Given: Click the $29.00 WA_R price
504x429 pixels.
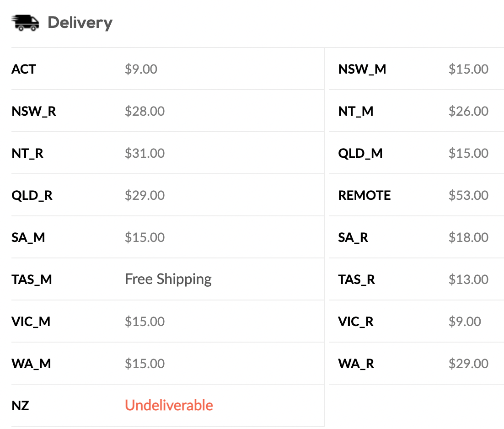Looking at the screenshot, I should [x=468, y=364].
